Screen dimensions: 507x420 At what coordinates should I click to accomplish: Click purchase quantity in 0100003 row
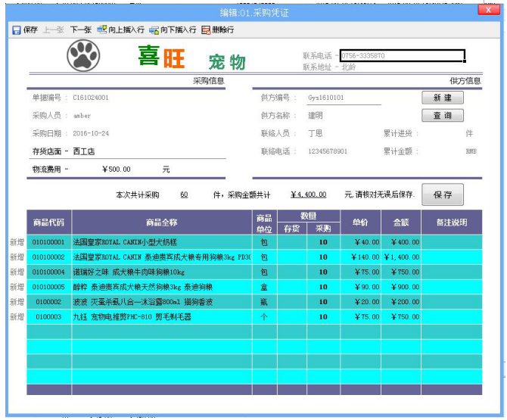point(323,316)
